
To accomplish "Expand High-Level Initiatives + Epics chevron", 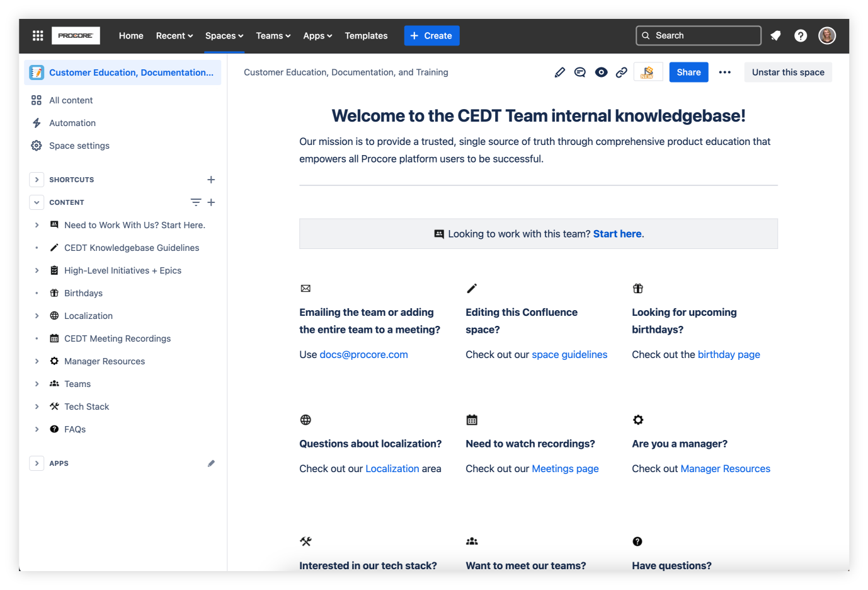I will click(37, 270).
